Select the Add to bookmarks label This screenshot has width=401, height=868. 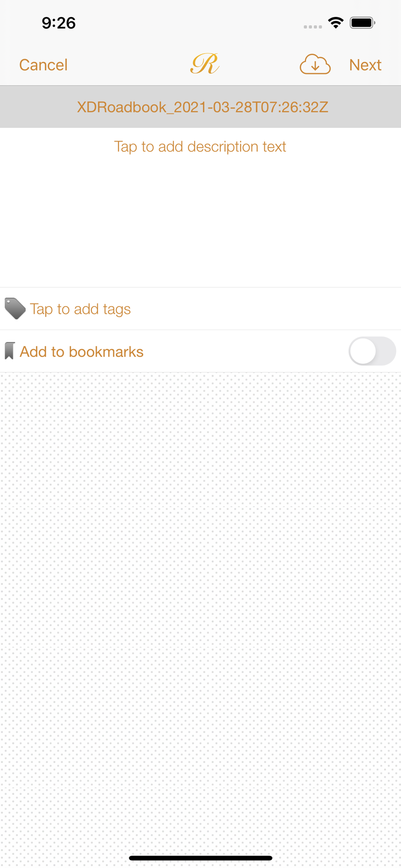coord(82,352)
